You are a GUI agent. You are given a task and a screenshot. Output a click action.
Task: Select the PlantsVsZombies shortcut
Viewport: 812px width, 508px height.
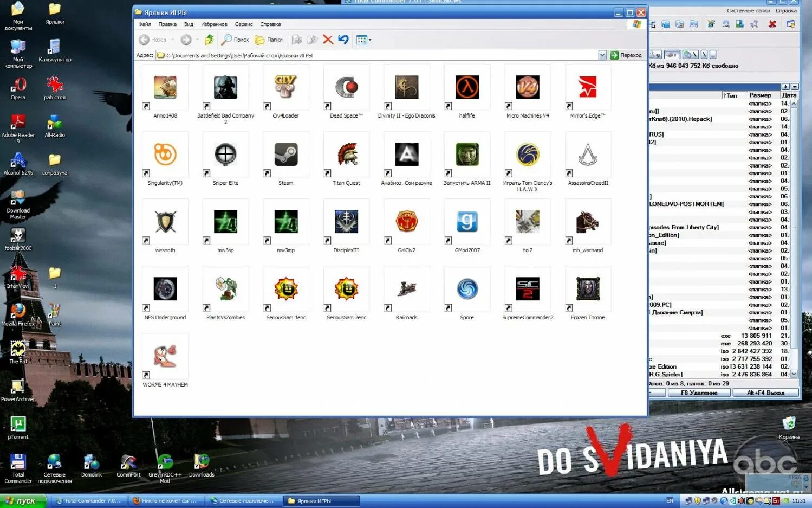(225, 289)
